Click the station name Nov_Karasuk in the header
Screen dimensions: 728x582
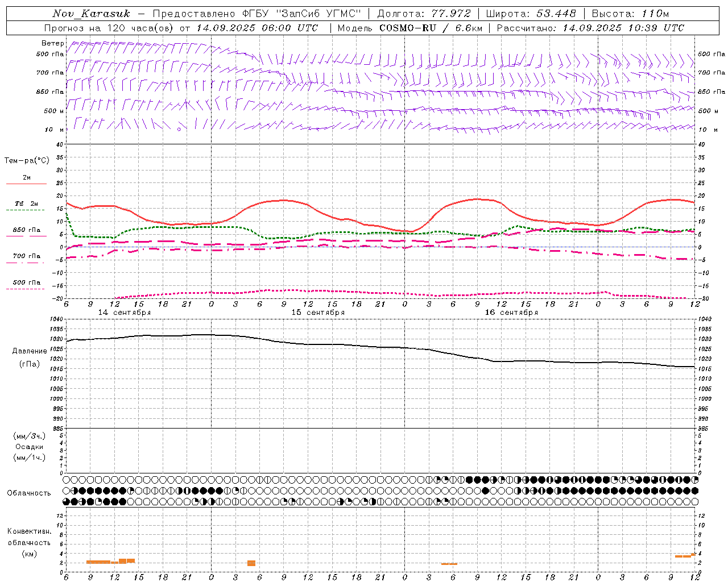[x=92, y=14]
